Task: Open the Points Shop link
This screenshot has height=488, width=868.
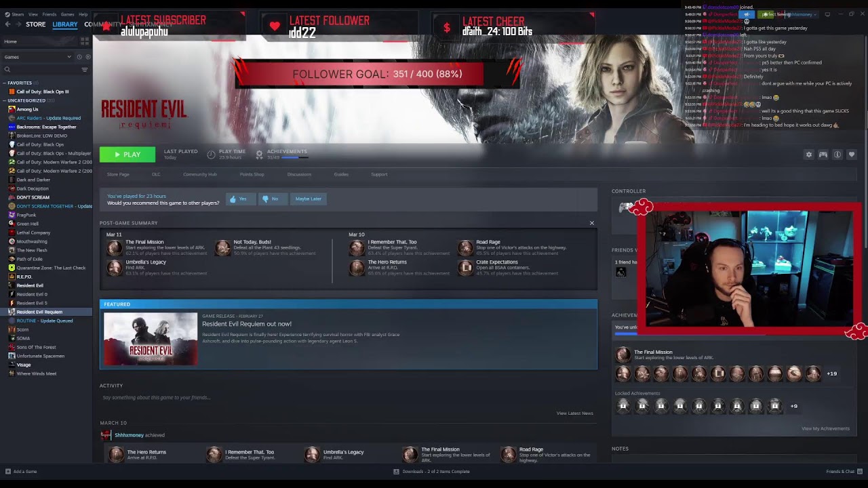Action: point(252,174)
